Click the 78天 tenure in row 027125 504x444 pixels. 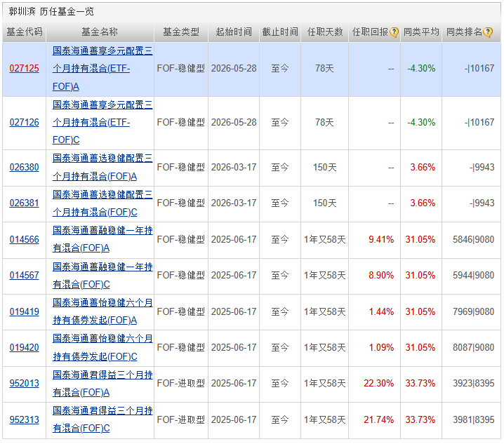click(324, 69)
